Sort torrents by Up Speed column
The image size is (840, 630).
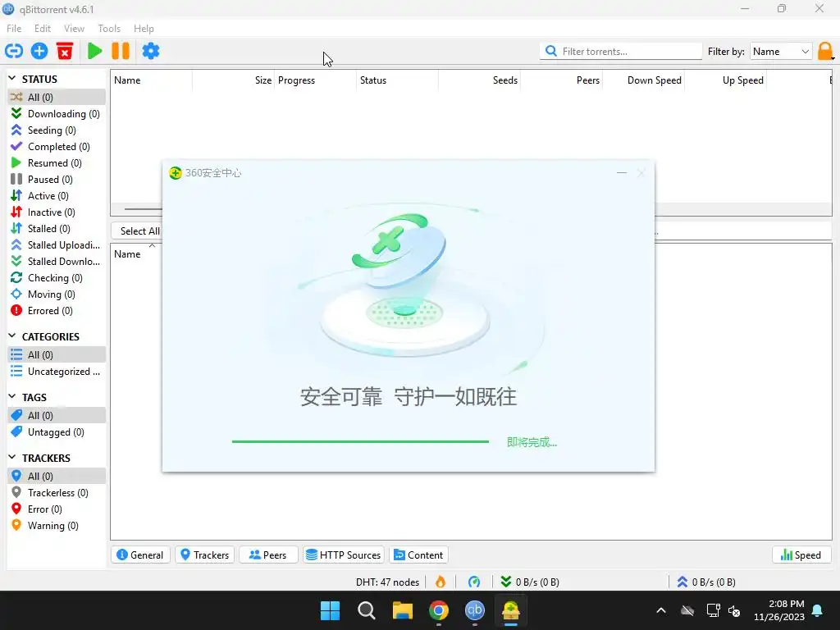coord(726,80)
